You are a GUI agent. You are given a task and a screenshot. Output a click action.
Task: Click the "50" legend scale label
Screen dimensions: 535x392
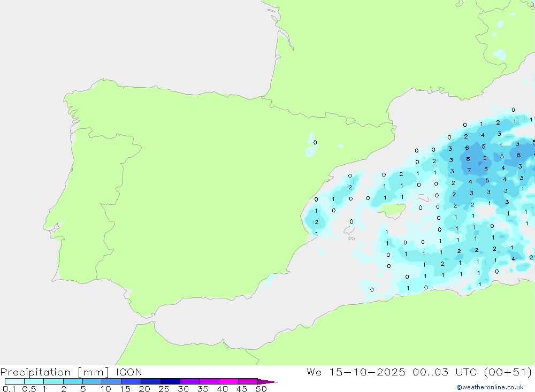tap(262, 389)
